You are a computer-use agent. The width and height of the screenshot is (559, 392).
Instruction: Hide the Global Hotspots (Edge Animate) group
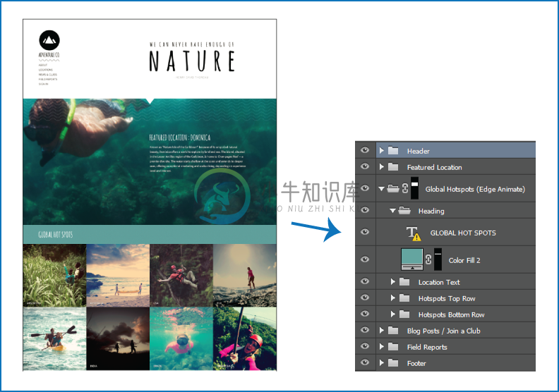365,188
